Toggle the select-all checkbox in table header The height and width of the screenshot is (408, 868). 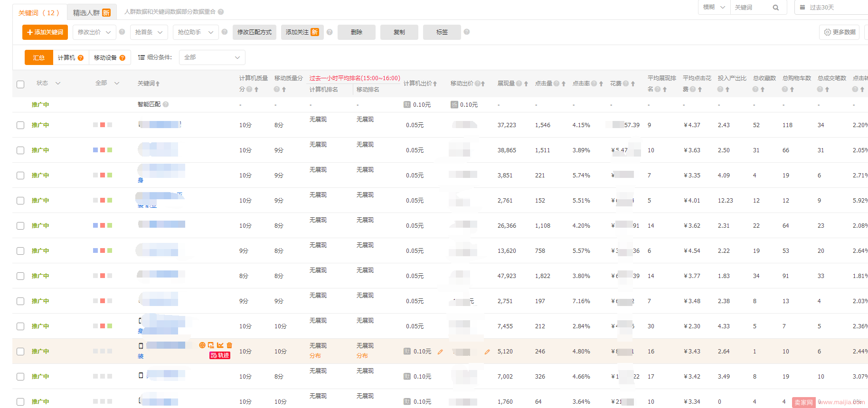20,84
